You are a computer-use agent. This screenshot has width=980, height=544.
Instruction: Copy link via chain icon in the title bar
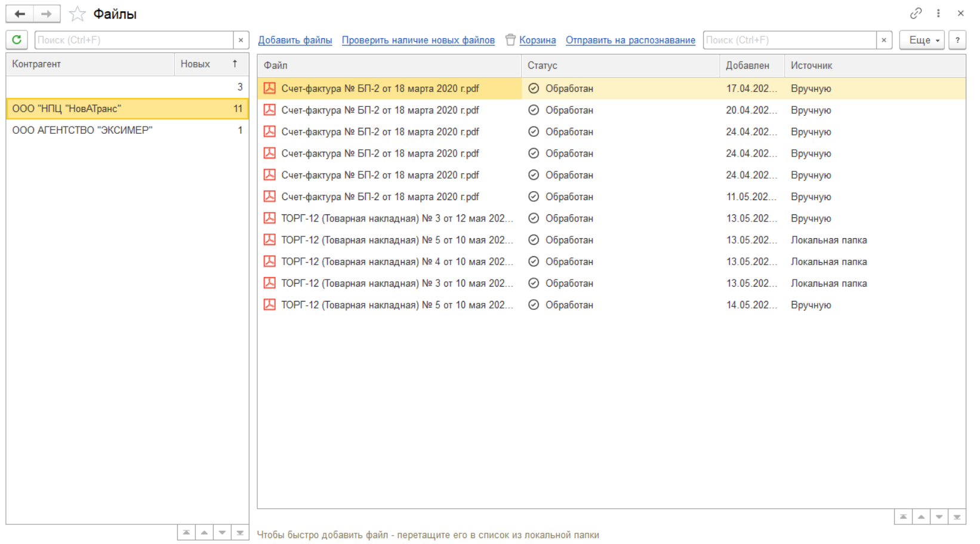[x=916, y=13]
